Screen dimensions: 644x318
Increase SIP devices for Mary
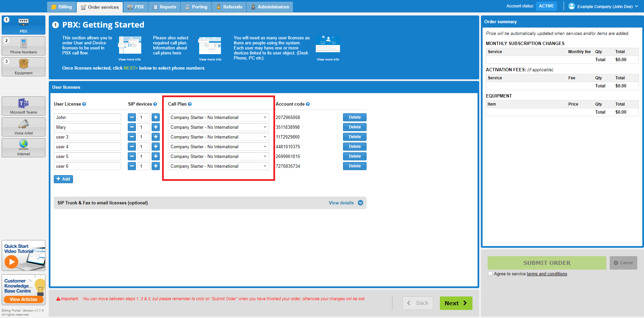click(156, 127)
